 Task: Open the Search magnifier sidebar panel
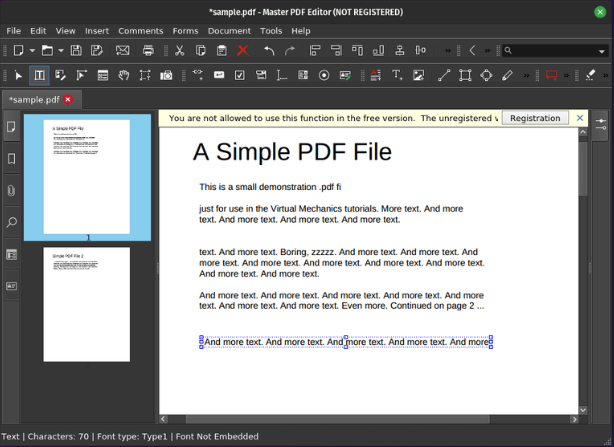(x=12, y=222)
